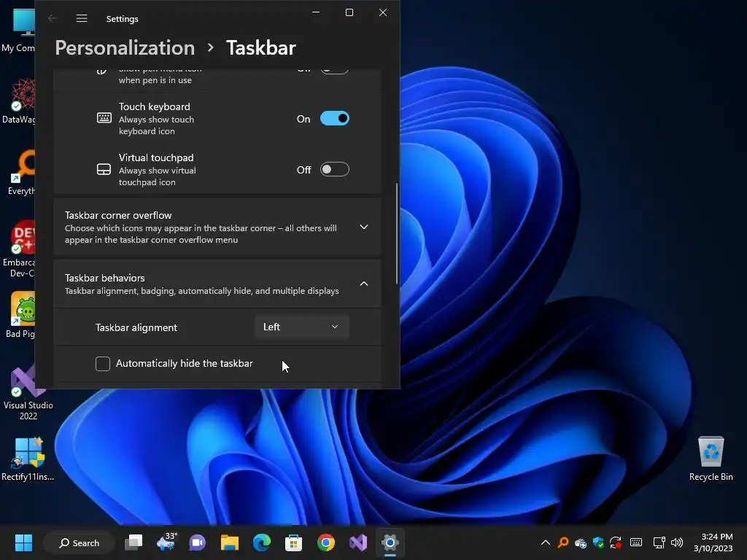The image size is (747, 560).
Task: Check Automatically hide the taskbar
Action: pos(102,363)
